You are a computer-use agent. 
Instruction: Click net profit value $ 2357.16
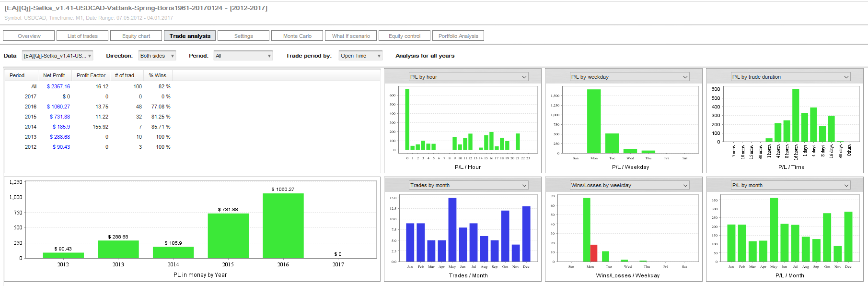[x=58, y=86]
